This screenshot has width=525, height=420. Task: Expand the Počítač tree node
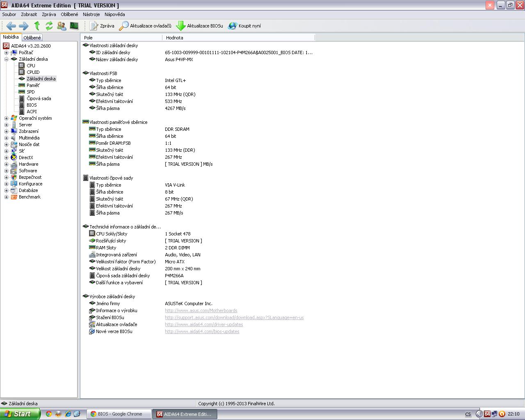coord(6,52)
